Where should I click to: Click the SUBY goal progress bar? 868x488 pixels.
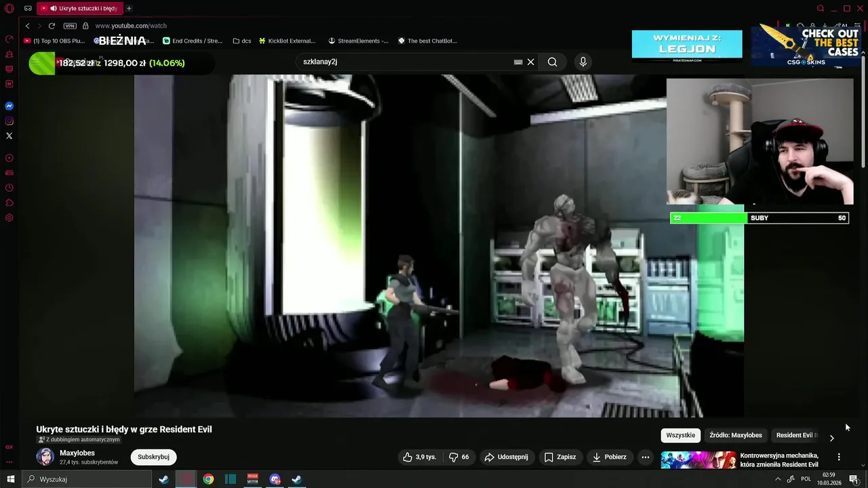tap(759, 218)
